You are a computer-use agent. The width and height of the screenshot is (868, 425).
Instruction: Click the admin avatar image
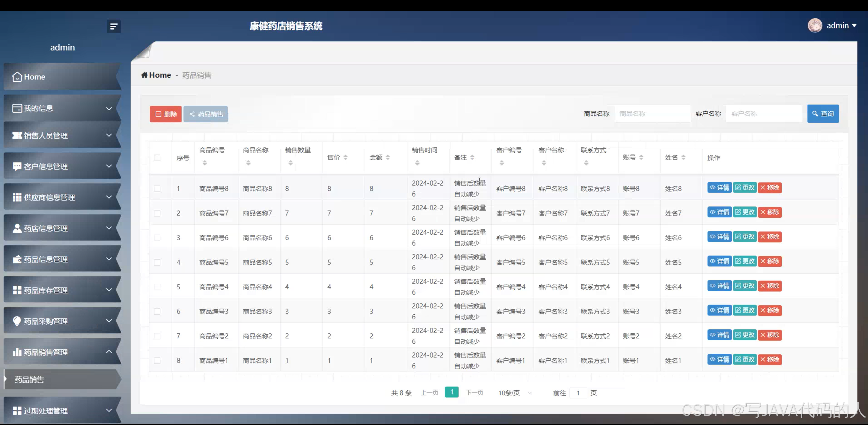[815, 26]
